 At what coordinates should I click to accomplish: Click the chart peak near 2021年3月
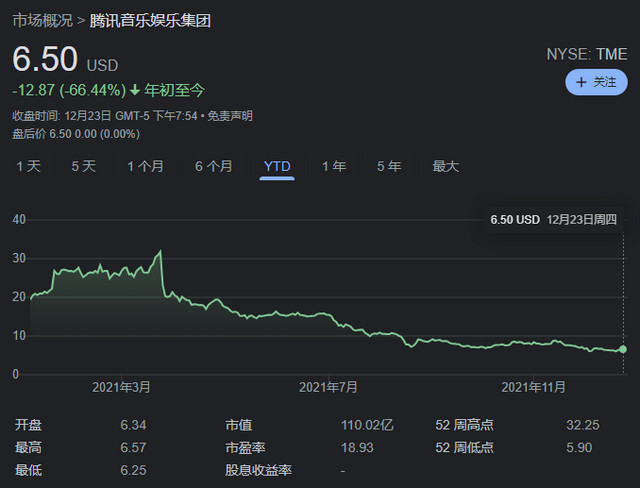pyautogui.click(x=160, y=251)
